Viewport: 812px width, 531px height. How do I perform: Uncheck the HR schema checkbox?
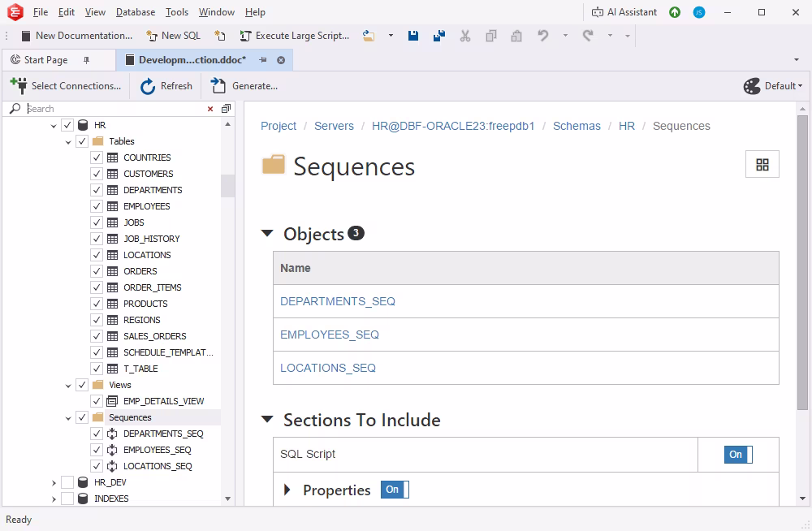pos(67,125)
